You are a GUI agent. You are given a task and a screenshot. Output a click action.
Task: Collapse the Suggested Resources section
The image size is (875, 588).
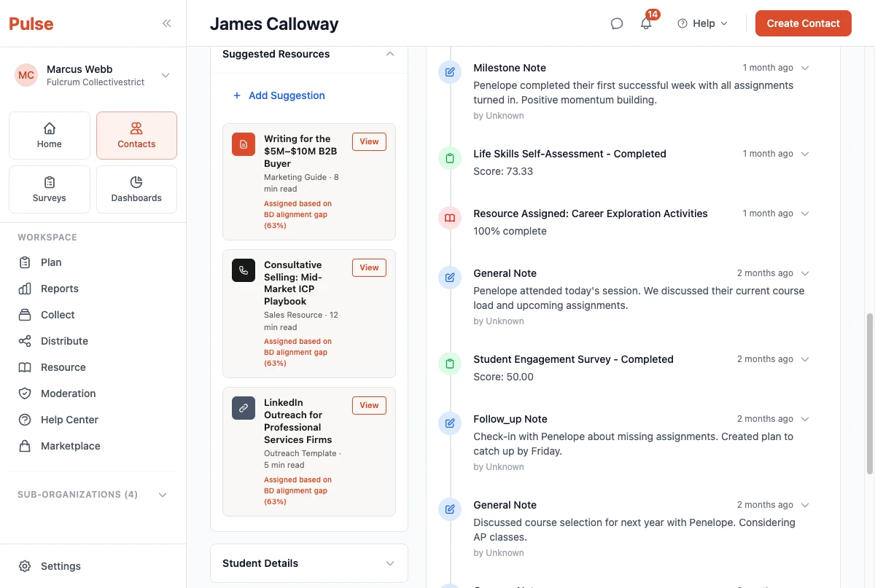pos(390,54)
